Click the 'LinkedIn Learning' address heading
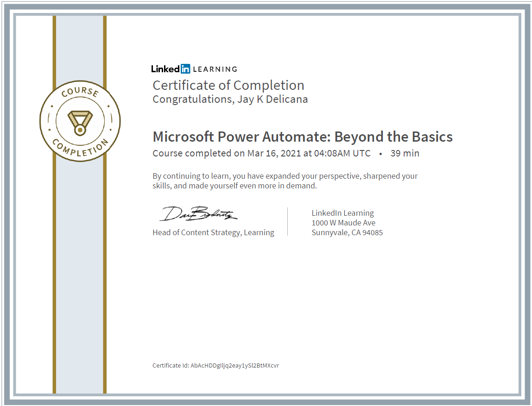 (x=342, y=213)
